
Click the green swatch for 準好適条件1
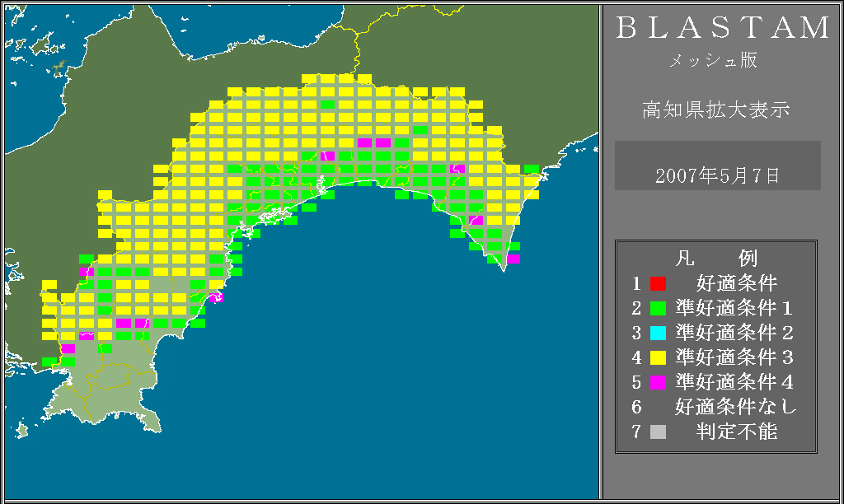pyautogui.click(x=658, y=308)
